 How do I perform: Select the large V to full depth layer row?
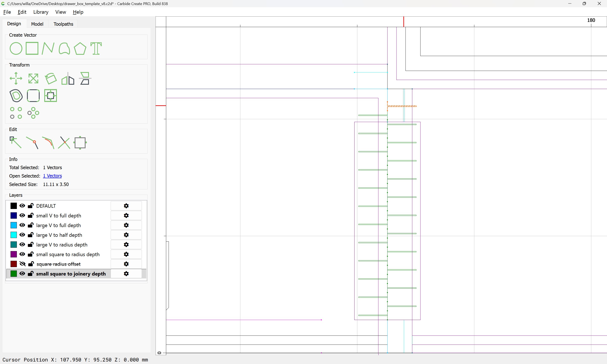[58, 225]
